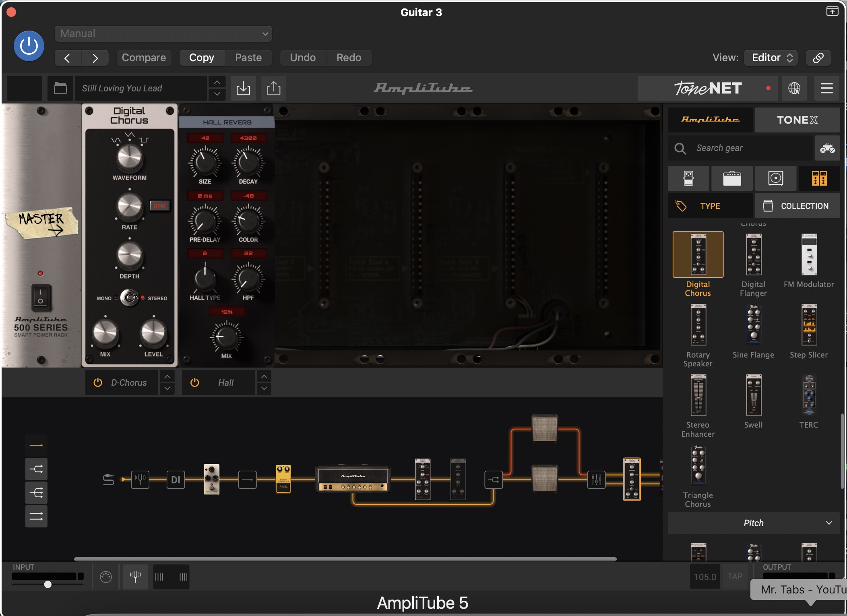Click the TAP tempo button
This screenshot has width=847, height=616.
coord(735,577)
